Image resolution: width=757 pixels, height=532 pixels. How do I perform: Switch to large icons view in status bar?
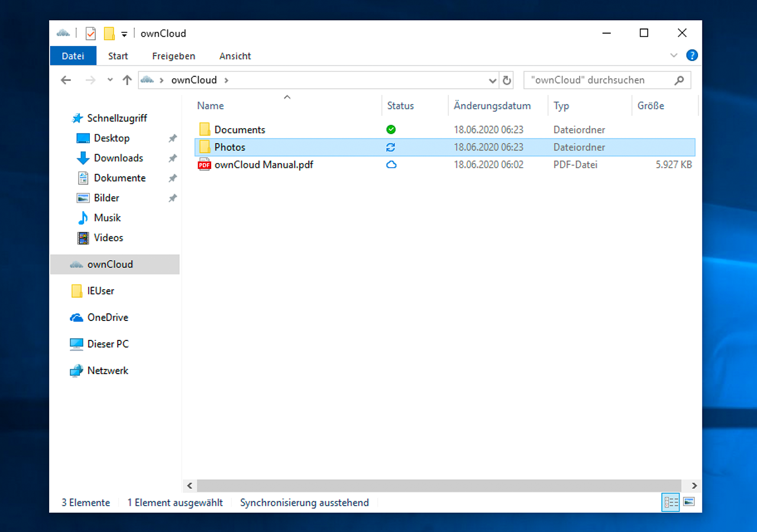[688, 502]
